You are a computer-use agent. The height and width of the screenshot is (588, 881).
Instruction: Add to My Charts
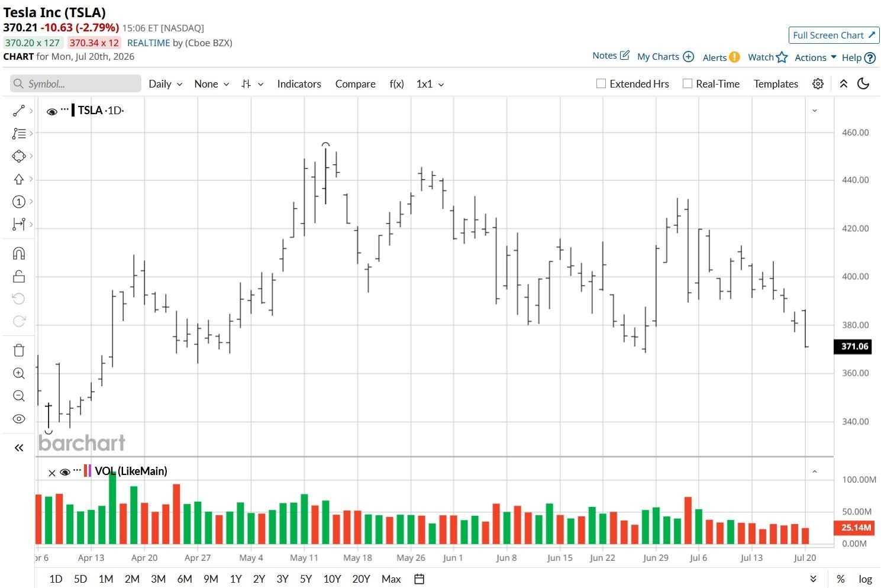click(665, 57)
